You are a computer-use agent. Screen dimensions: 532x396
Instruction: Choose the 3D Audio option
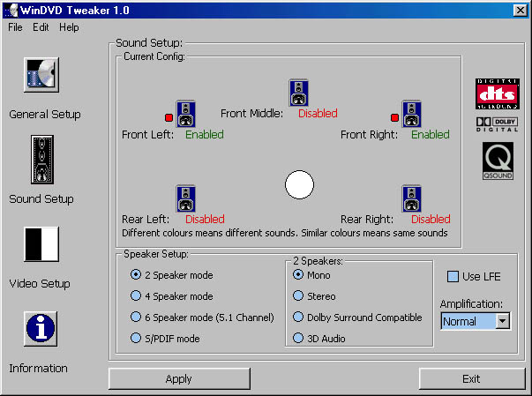318,339
